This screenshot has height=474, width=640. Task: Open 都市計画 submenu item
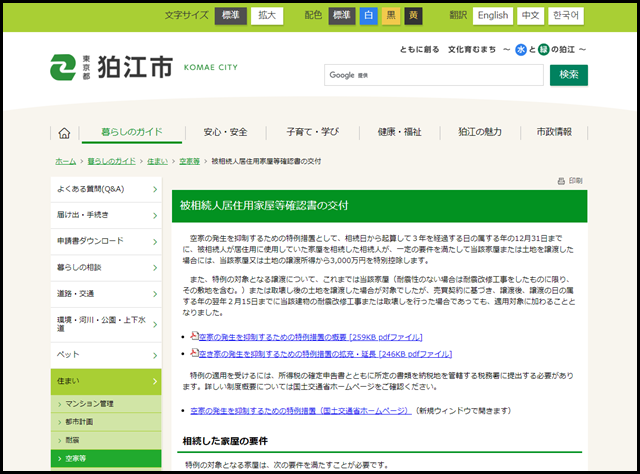coord(106,422)
